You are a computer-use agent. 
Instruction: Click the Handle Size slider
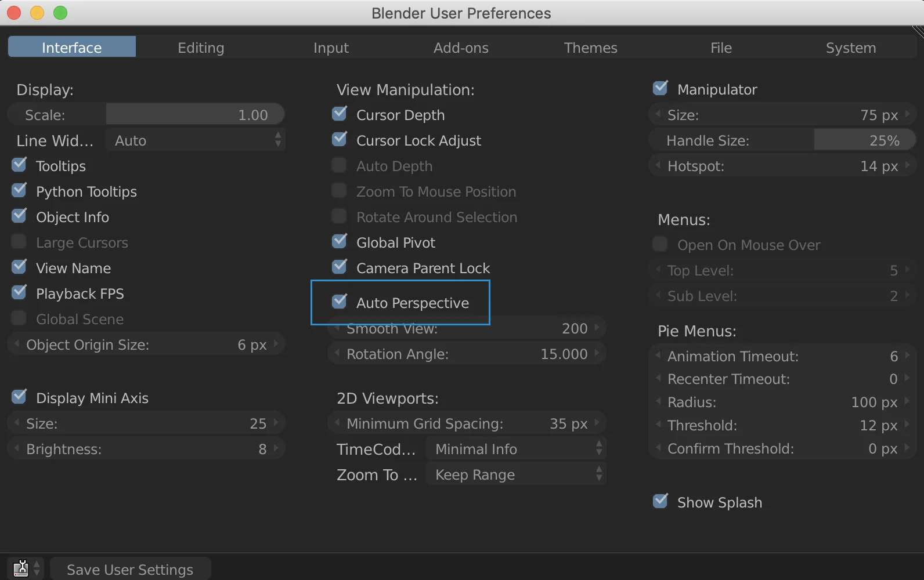click(x=782, y=140)
